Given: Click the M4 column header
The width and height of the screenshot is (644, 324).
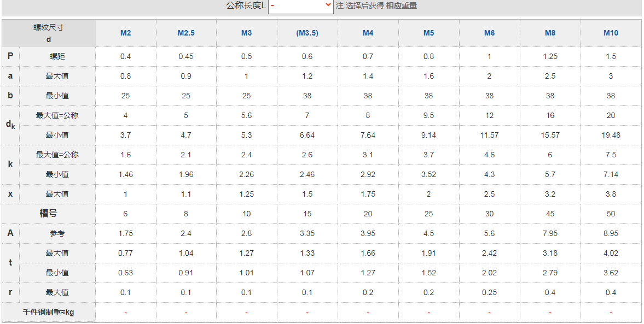Looking at the screenshot, I should click(368, 33).
